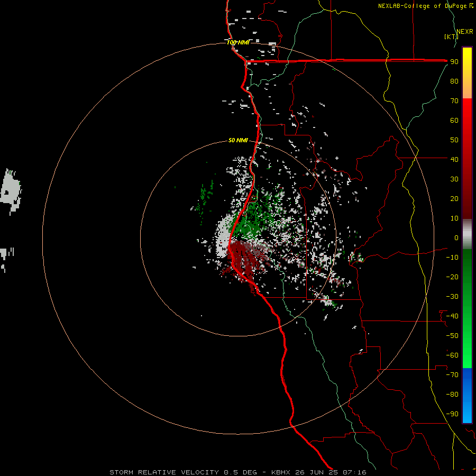Click the KBHX radar site identifier
The height and width of the screenshot is (476, 476).
click(281, 472)
